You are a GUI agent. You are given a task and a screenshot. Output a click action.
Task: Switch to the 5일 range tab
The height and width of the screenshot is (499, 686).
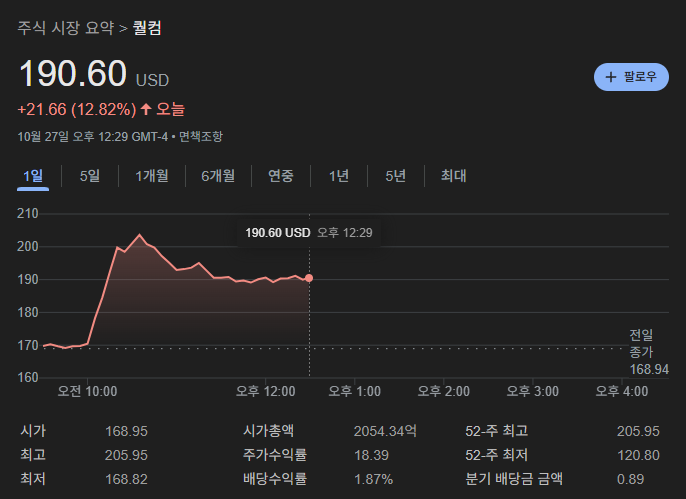tap(90, 176)
